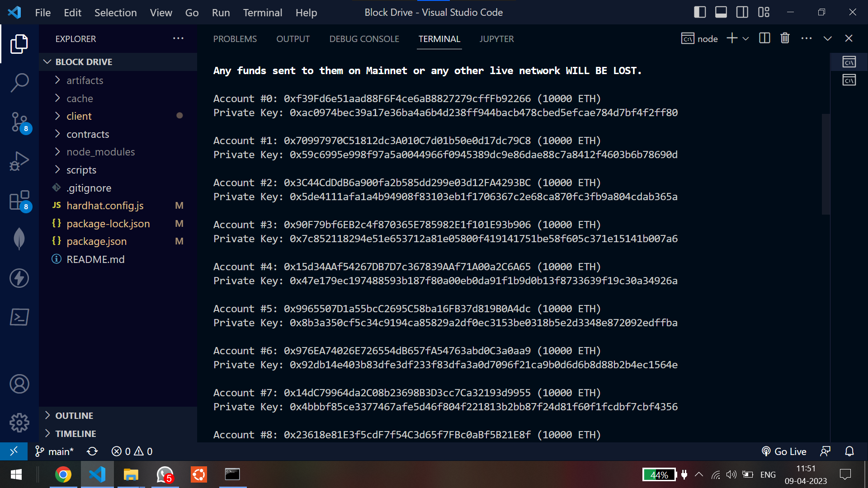Open the Thunder Client icon

(x=19, y=278)
